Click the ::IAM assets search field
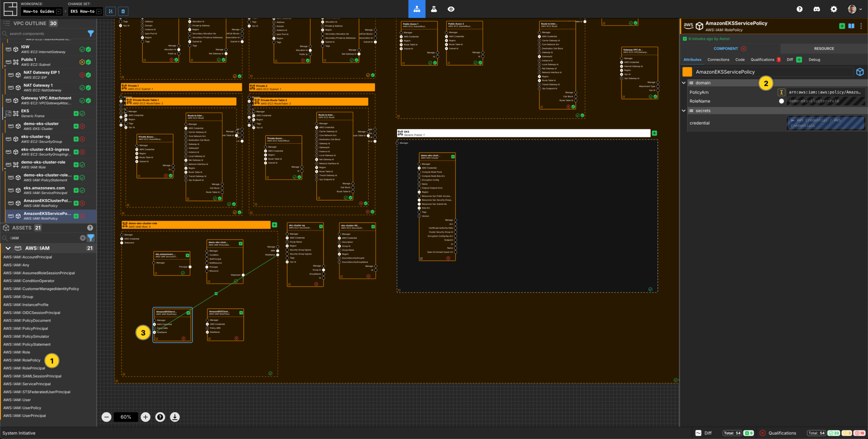Screen dimensions: 868x439 coord(43,238)
